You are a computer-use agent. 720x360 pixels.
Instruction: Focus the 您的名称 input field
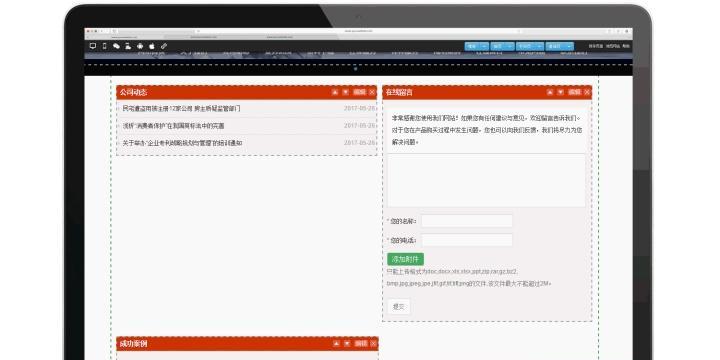[x=467, y=221]
